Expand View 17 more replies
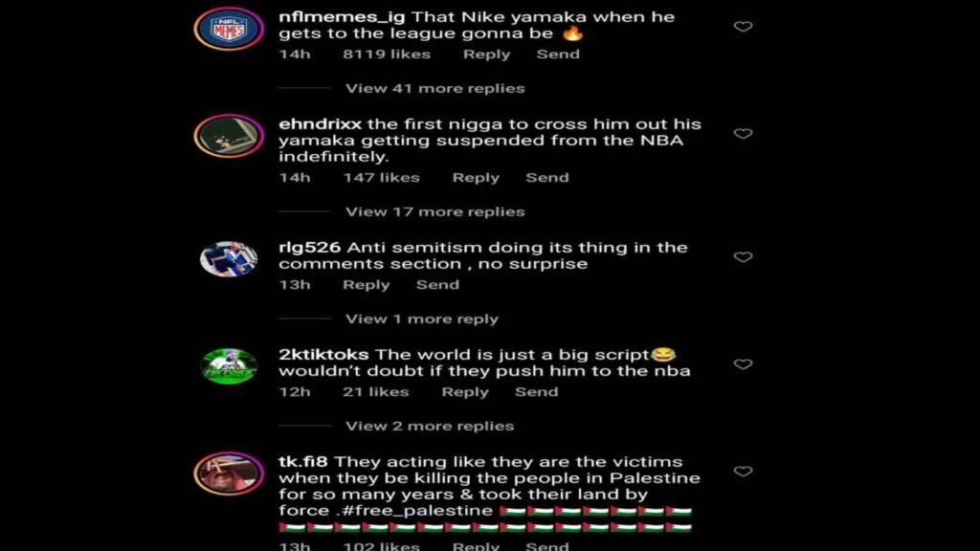 435,211
